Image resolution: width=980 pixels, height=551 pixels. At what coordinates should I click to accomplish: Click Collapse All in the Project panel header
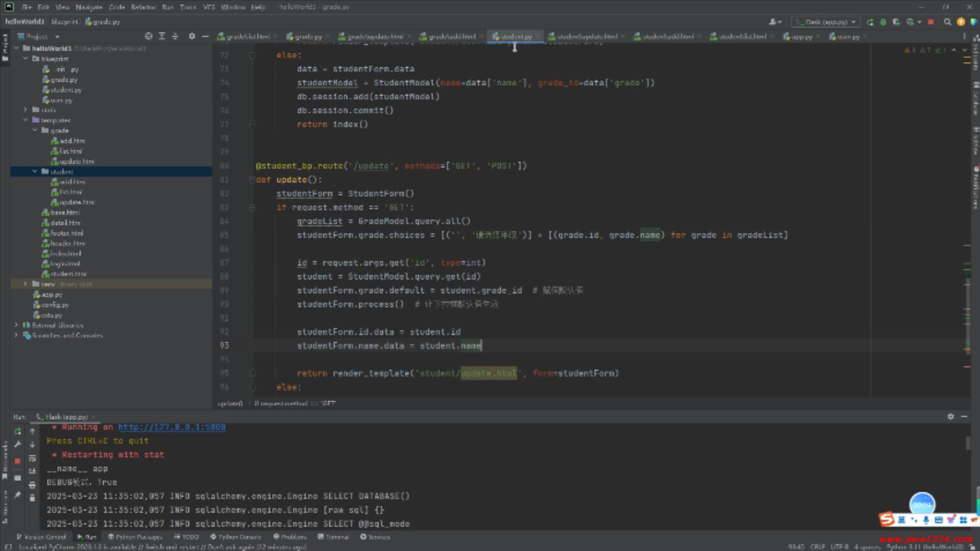pyautogui.click(x=175, y=36)
